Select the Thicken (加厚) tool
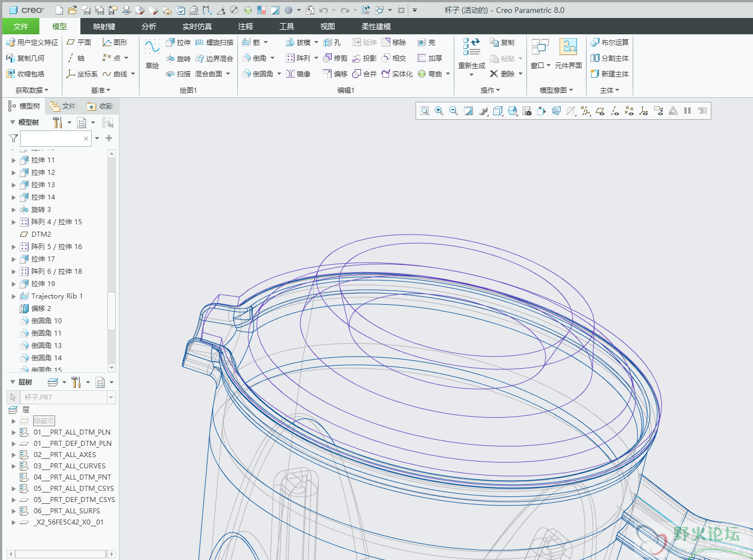This screenshot has height=560, width=753. pos(430,58)
